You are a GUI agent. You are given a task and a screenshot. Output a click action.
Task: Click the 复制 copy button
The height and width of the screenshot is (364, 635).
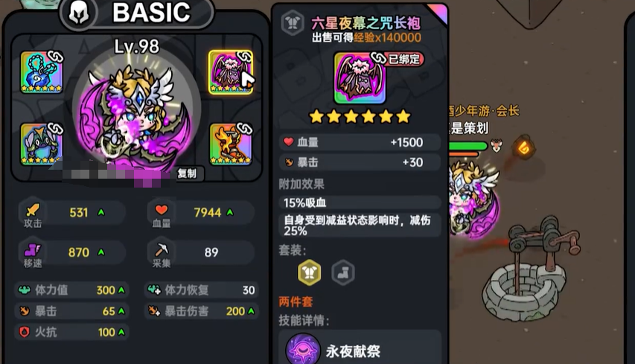187,173
